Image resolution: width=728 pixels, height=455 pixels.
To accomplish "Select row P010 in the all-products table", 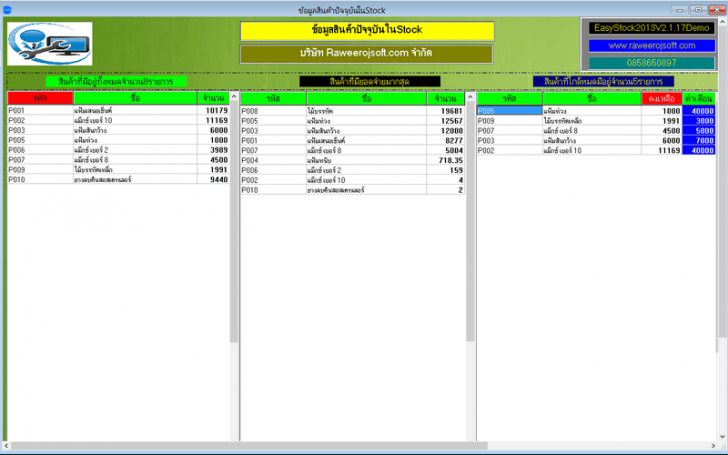I will (118, 180).
